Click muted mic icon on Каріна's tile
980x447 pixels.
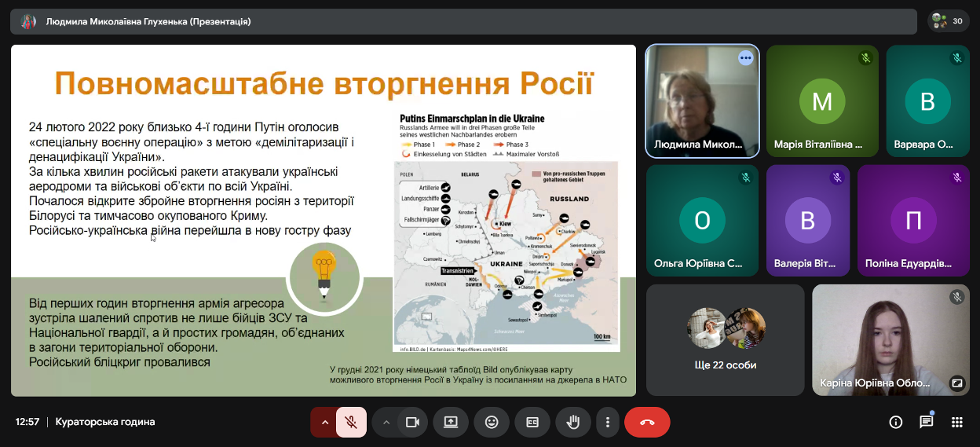957,297
